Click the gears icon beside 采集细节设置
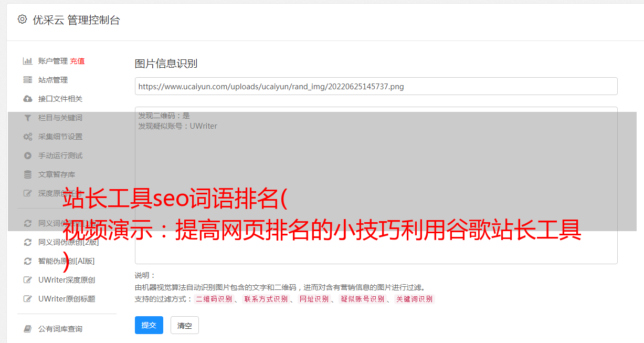 28,137
